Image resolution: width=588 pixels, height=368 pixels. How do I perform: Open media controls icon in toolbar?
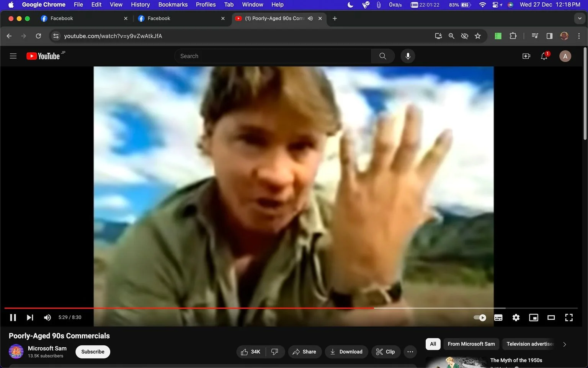[x=535, y=36]
